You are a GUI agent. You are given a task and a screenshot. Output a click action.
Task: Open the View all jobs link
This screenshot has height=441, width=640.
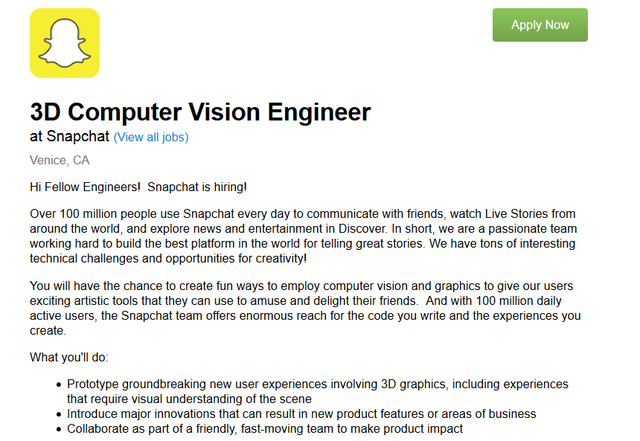[x=151, y=137]
